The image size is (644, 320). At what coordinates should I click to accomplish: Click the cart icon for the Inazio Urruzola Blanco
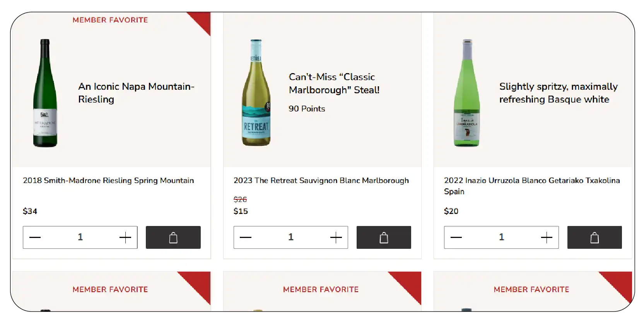pos(594,237)
